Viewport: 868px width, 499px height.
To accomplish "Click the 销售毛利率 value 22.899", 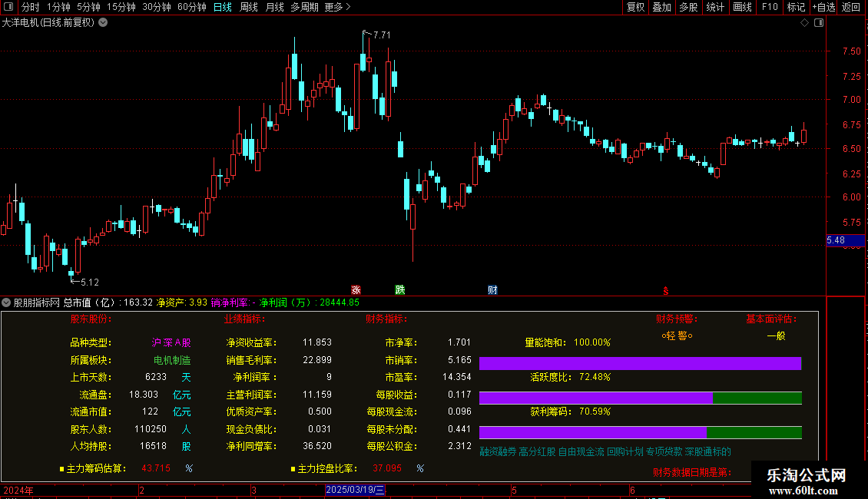I will (317, 360).
